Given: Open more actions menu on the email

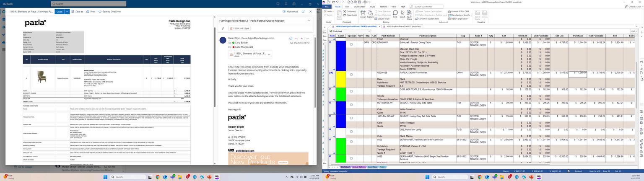Looking at the screenshot, I should click(x=307, y=38).
